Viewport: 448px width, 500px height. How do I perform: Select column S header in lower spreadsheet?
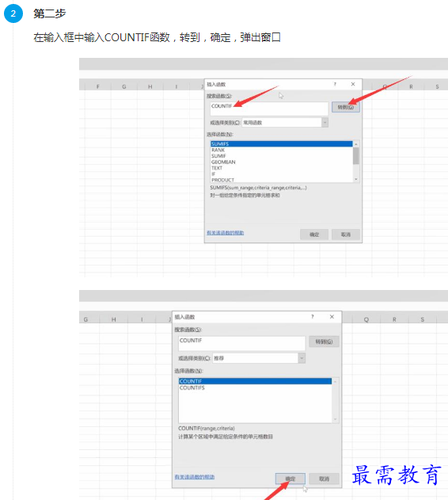[x=423, y=319]
